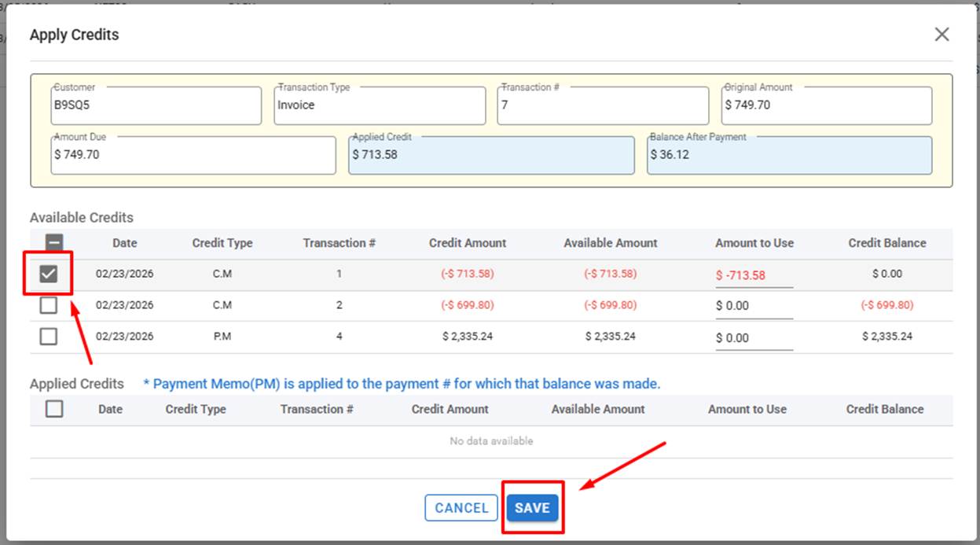Check the C.M transaction 2 checkbox
This screenshot has width=980, height=545.
tap(49, 305)
